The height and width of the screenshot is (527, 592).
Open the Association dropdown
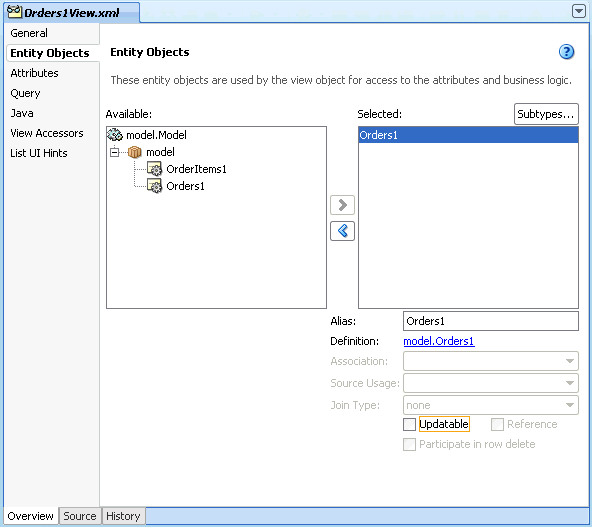(491, 361)
